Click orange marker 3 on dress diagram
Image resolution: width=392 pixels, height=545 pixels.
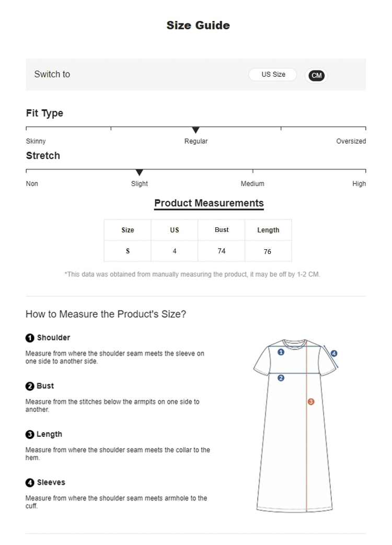pos(311,402)
